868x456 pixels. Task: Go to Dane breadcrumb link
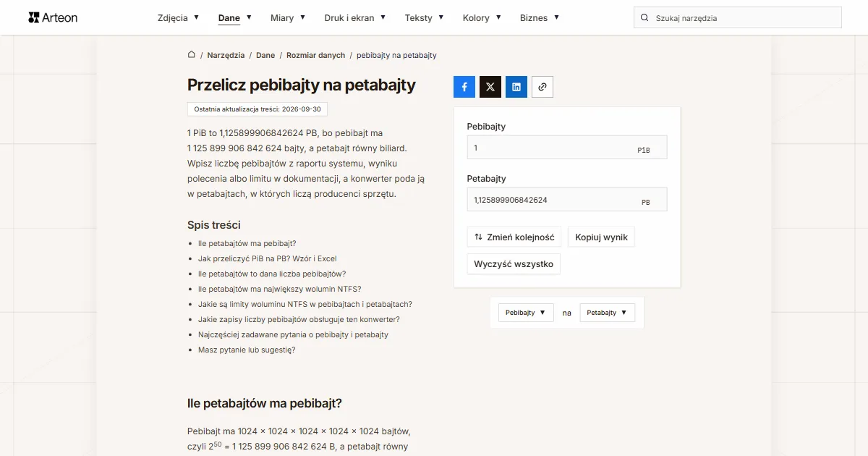click(265, 55)
